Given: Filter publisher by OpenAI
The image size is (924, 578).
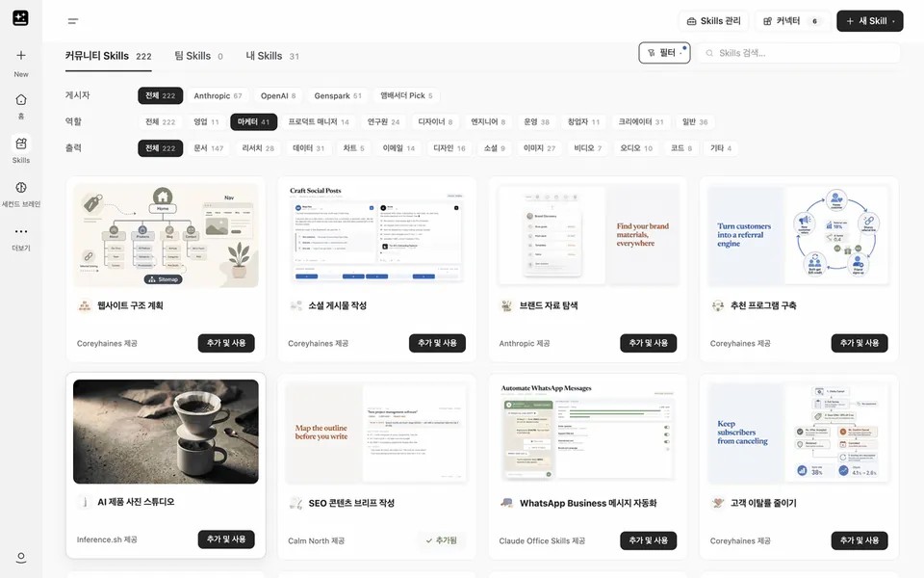Looking at the screenshot, I should [x=278, y=95].
